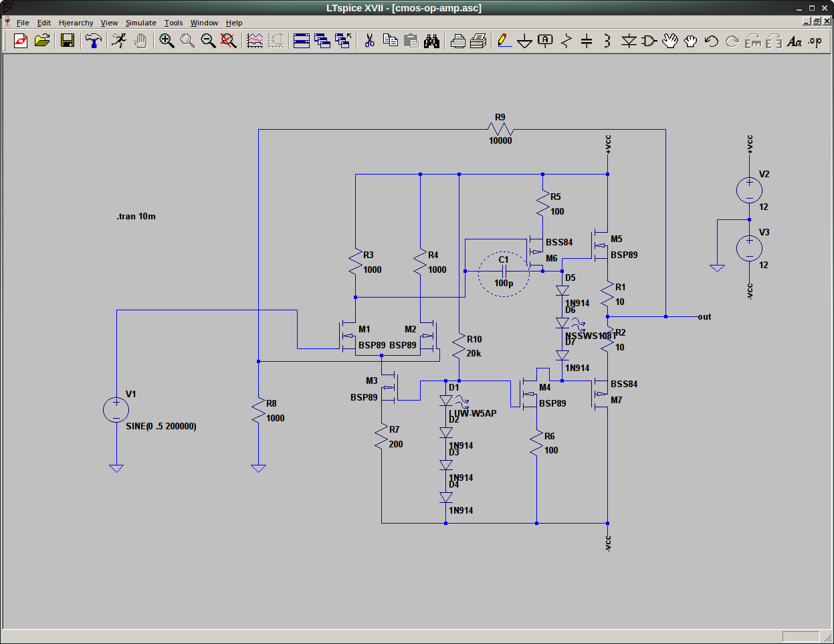Viewport: 834px width, 644px height.
Task: Run the simulation with the running-man icon
Action: click(119, 41)
